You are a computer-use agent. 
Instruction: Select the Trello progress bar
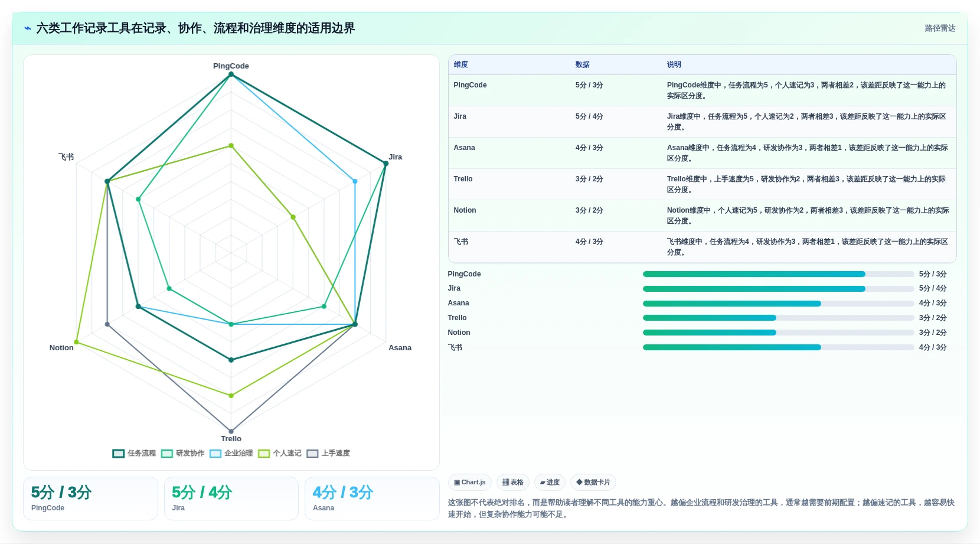click(x=778, y=318)
